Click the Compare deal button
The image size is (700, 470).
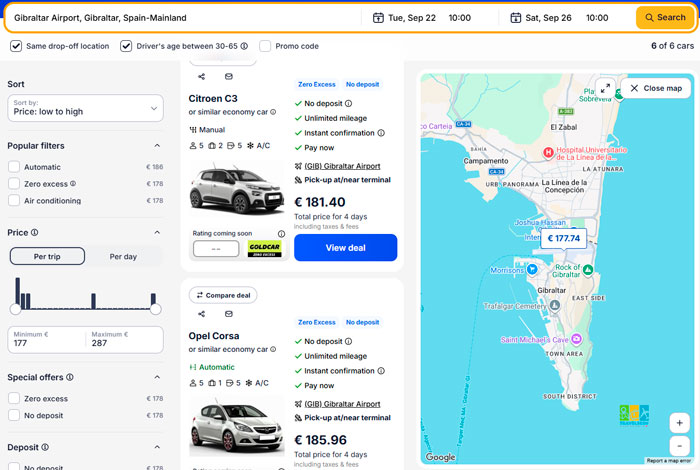(223, 295)
